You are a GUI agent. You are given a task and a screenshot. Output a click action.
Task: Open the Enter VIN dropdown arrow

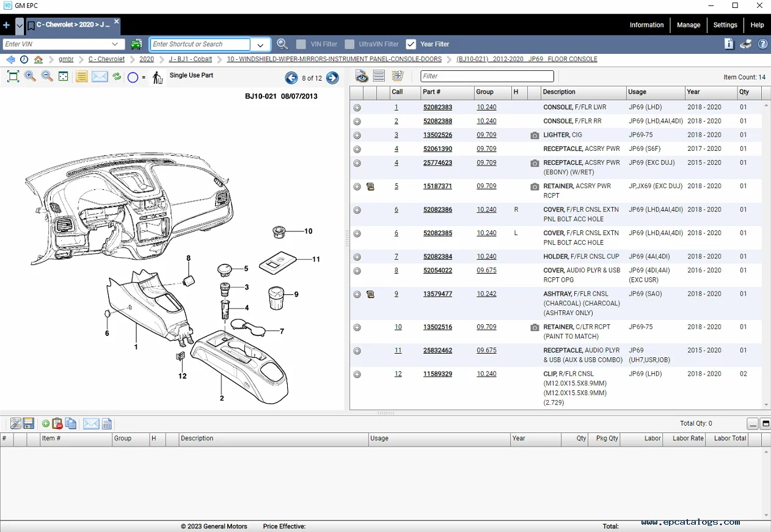pyautogui.click(x=115, y=44)
